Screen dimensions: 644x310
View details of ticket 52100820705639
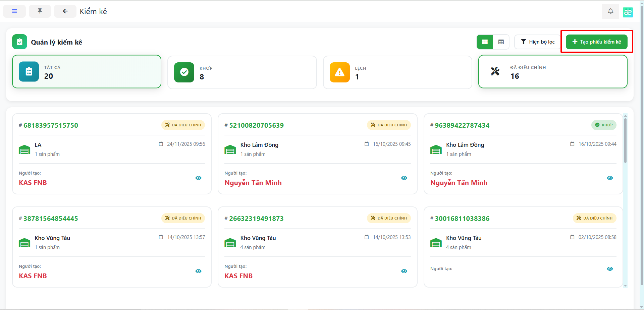[x=404, y=178]
